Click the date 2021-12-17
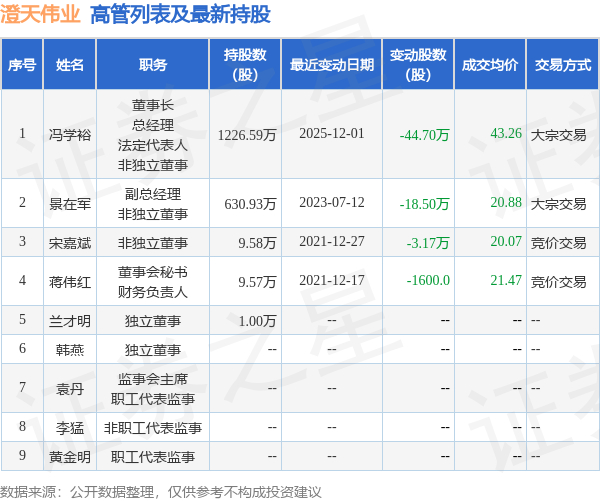This screenshot has height=501, width=600. pos(332,281)
